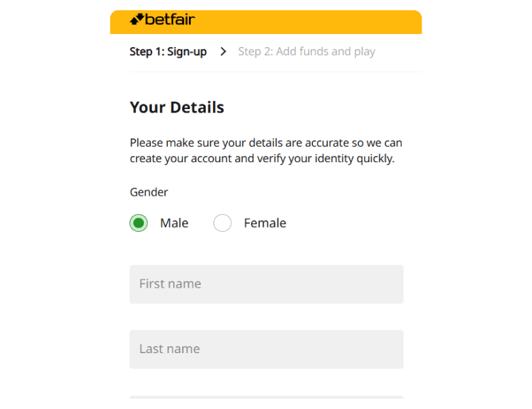Select the Female radio button

(x=222, y=223)
